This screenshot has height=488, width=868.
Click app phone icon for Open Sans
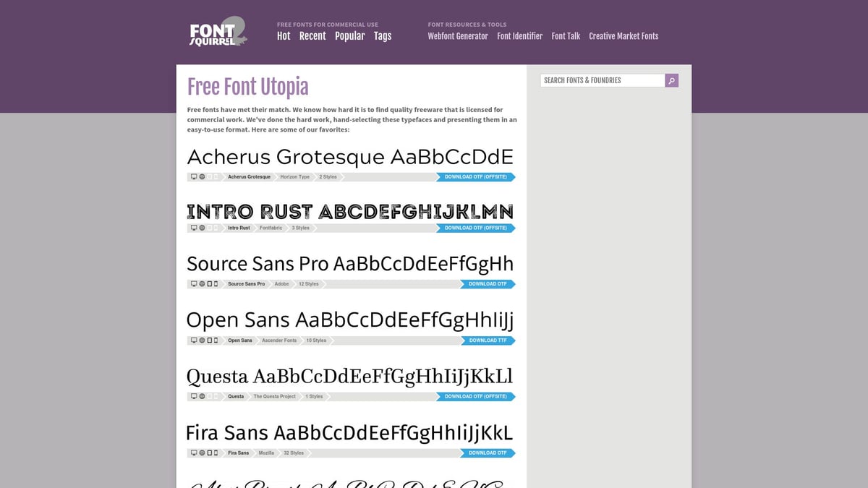click(x=216, y=341)
